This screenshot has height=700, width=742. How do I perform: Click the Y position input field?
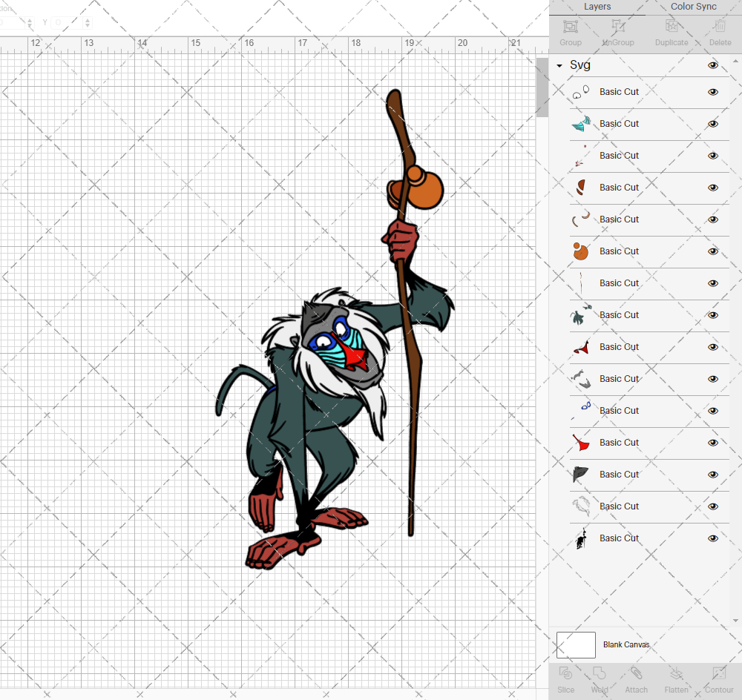[x=68, y=22]
